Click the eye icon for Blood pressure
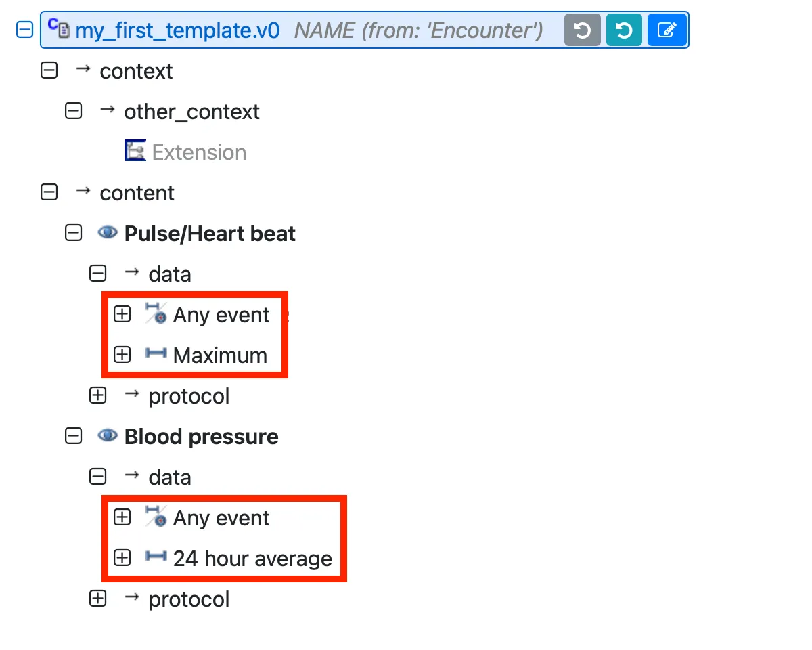The image size is (812, 650). click(x=108, y=436)
